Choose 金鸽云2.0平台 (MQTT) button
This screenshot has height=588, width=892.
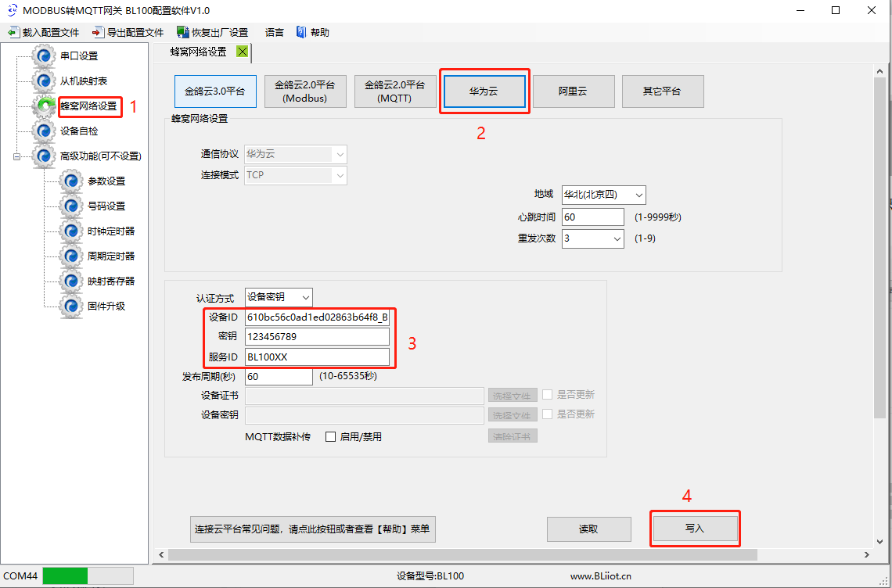(x=395, y=91)
